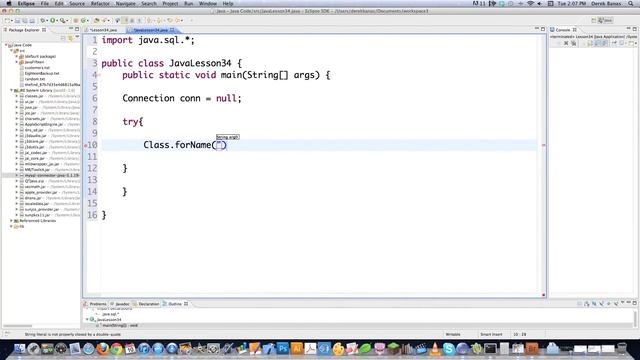Select customers.txt in Package Explorer
This screenshot has width=640, height=360.
click(x=37, y=68)
